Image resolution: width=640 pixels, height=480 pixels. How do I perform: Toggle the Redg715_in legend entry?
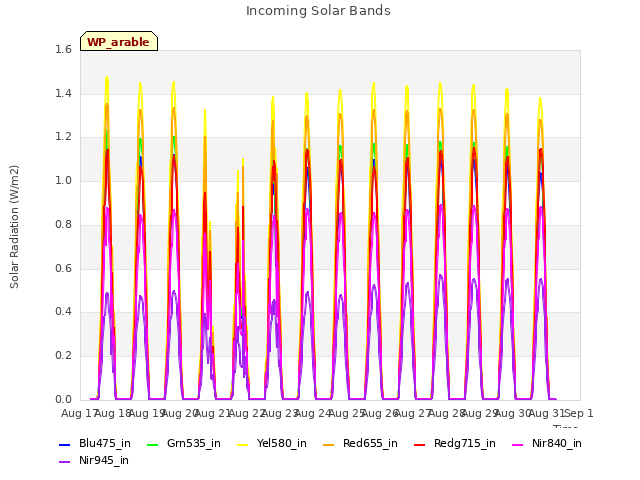[x=455, y=444]
